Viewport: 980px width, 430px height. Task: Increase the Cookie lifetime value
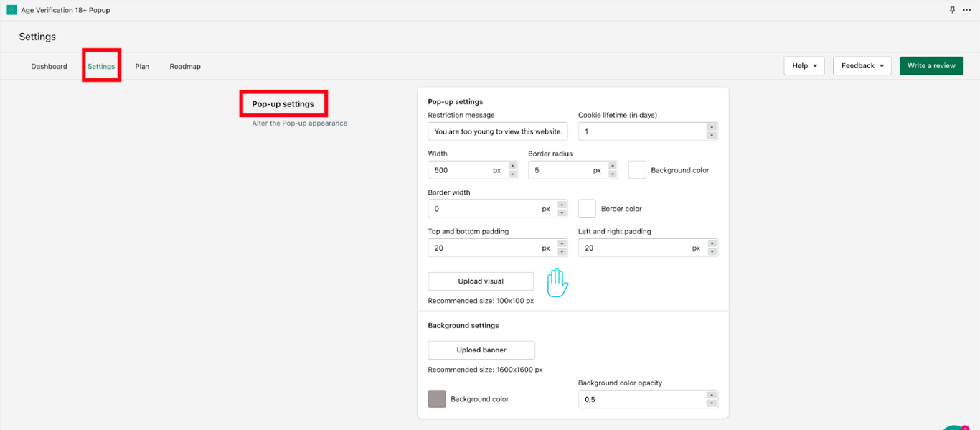pyautogui.click(x=712, y=128)
